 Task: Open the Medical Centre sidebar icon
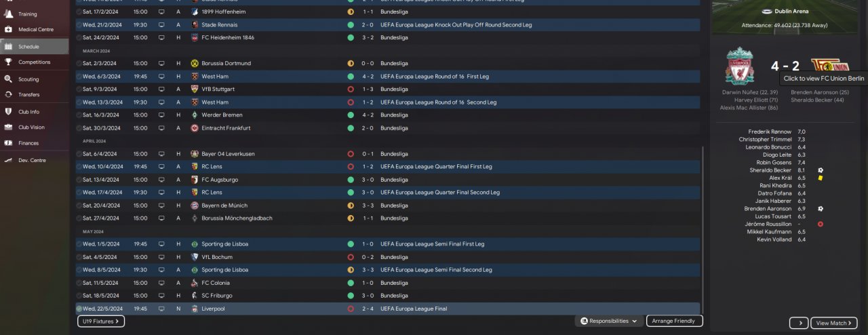point(8,30)
